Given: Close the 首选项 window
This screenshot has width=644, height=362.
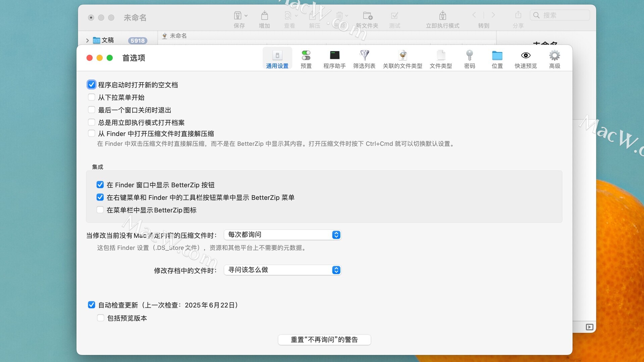Looking at the screenshot, I should pyautogui.click(x=90, y=58).
